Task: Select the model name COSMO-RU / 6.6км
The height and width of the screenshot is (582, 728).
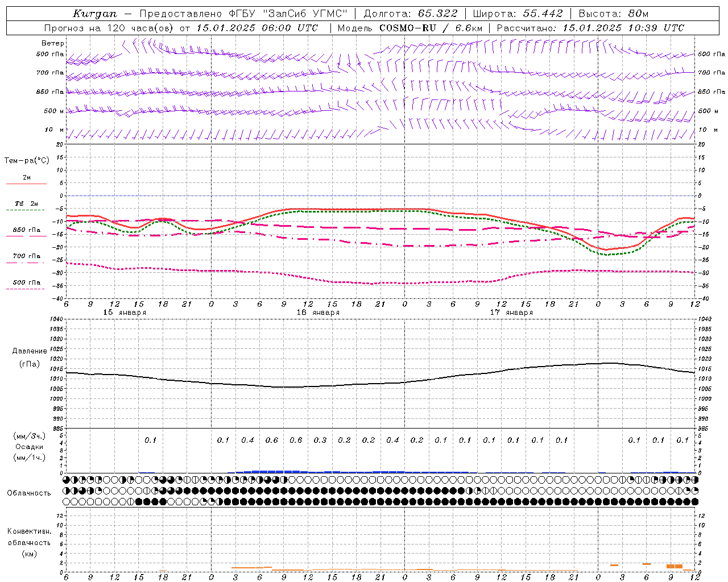Action: click(x=431, y=28)
